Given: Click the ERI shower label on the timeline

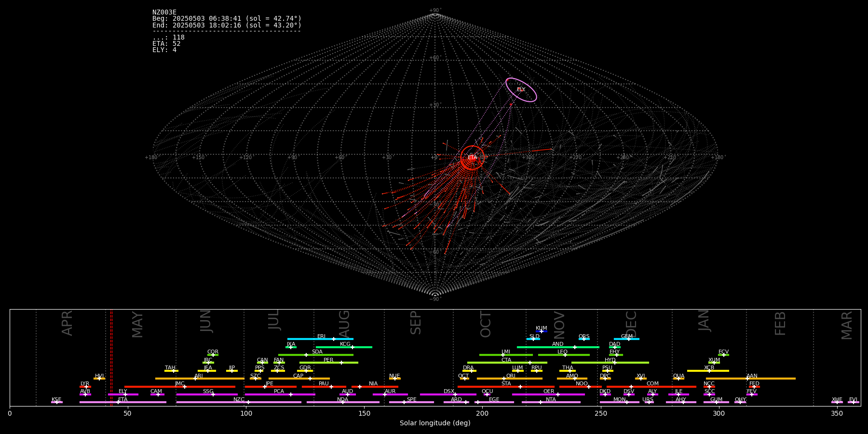Looking at the screenshot, I should pyautogui.click(x=321, y=337).
